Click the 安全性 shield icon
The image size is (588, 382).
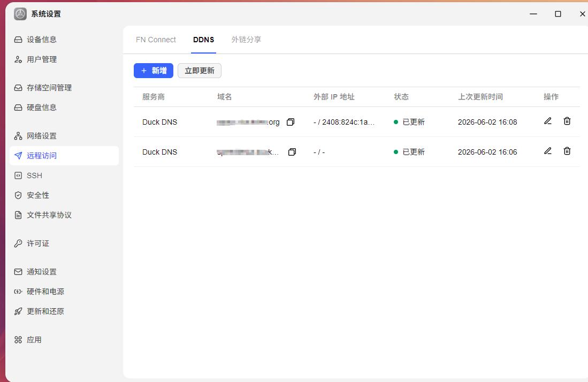click(x=18, y=195)
